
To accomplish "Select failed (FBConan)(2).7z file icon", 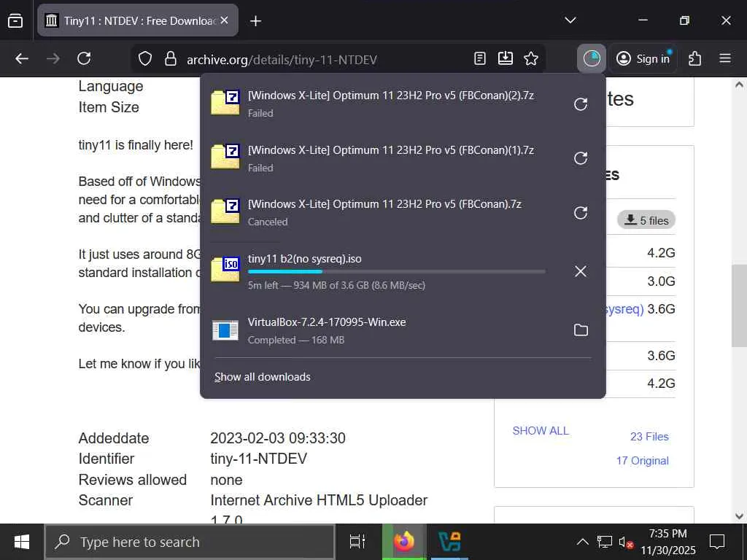I will 225,102.
